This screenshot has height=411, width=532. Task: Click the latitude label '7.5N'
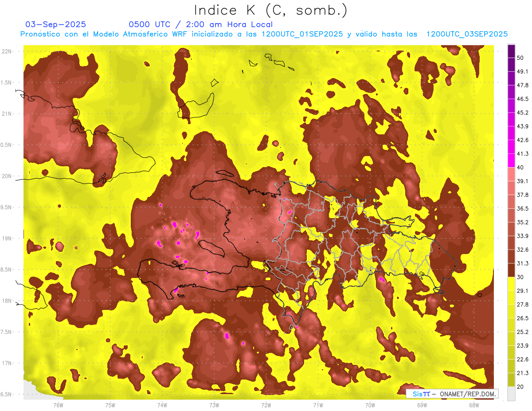[x=7, y=332]
